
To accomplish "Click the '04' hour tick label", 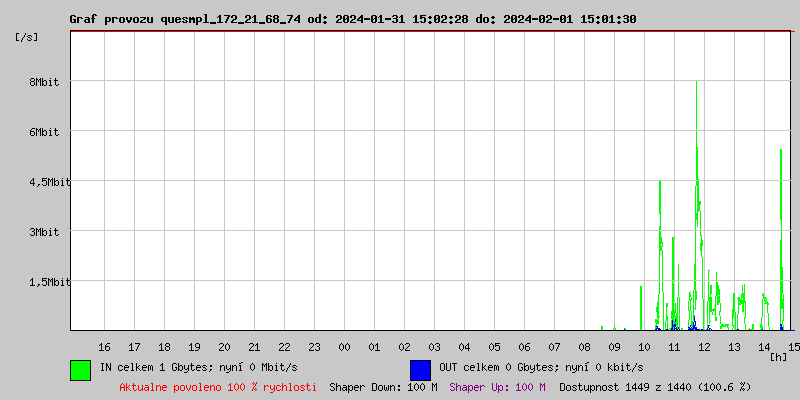I will click(464, 347).
